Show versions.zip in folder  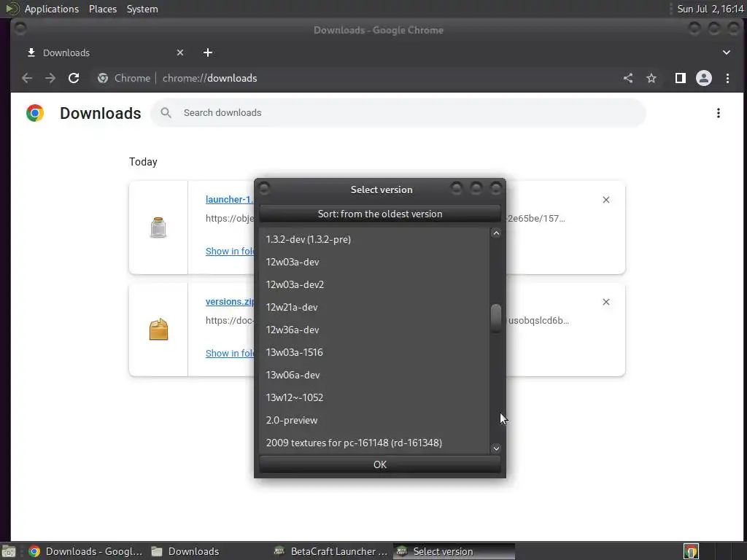point(230,353)
